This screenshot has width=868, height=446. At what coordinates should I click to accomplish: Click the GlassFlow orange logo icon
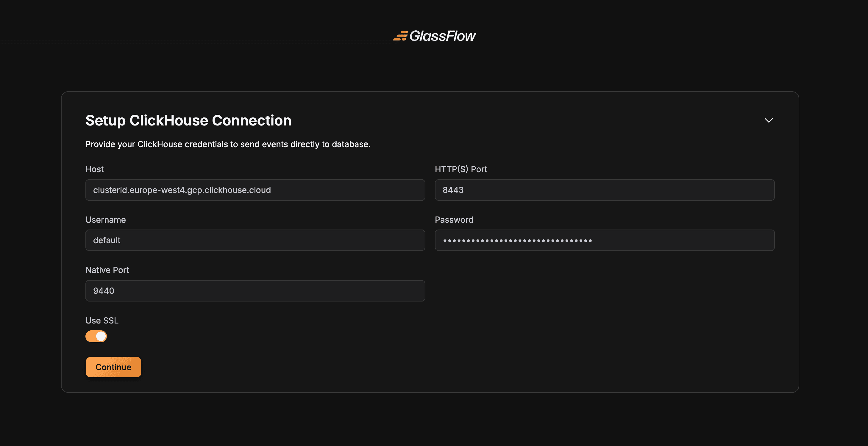point(400,36)
